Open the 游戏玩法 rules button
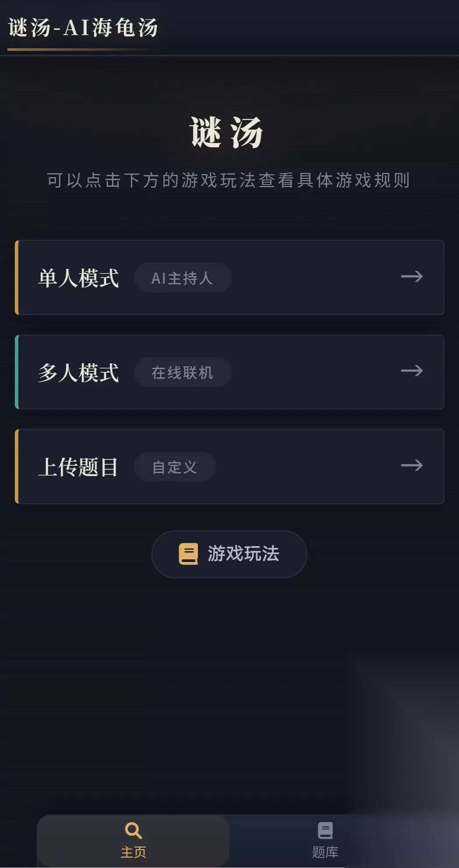 [x=229, y=554]
